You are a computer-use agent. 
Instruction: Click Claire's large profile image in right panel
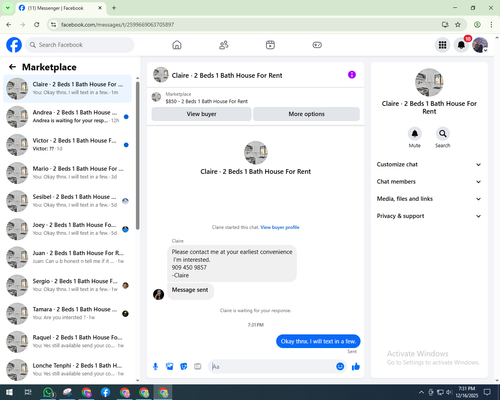(429, 82)
